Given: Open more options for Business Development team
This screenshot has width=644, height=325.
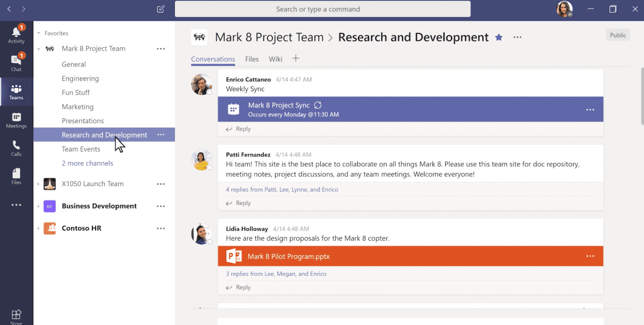Looking at the screenshot, I should pyautogui.click(x=161, y=206).
